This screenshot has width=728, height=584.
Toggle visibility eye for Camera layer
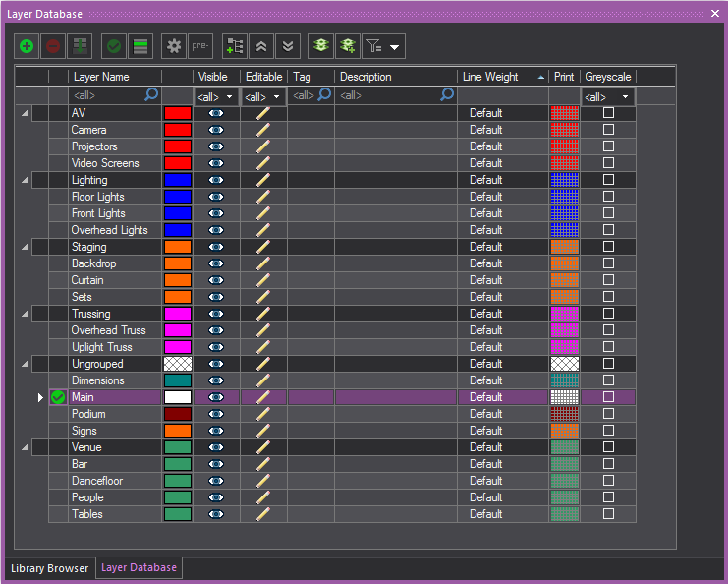216,130
